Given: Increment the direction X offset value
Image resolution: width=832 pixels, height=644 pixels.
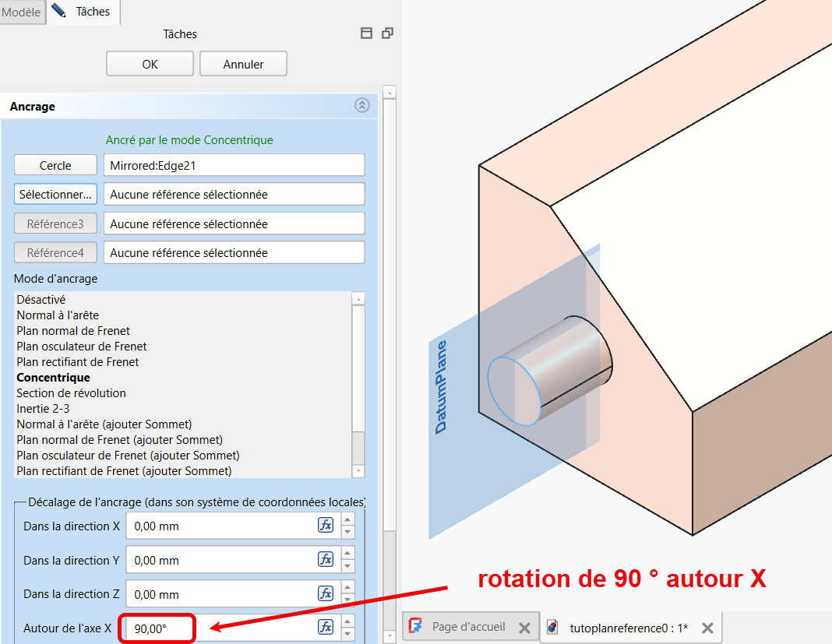Looking at the screenshot, I should click(348, 519).
